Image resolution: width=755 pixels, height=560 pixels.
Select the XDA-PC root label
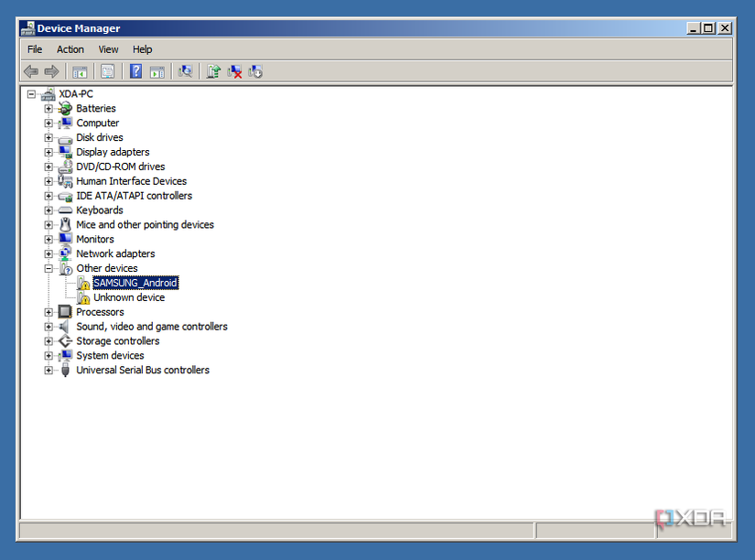click(76, 94)
